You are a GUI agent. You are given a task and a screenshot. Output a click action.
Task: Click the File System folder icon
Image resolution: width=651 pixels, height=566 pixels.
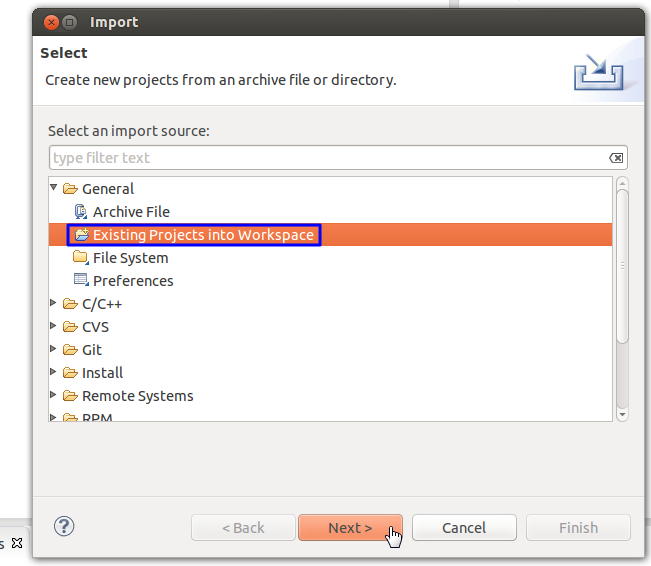point(81,258)
